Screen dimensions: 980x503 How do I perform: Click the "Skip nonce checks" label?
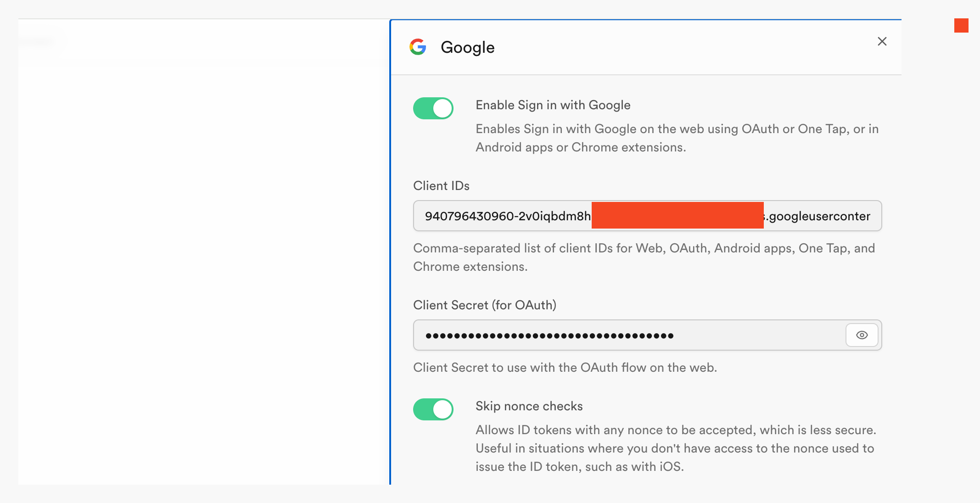tap(529, 406)
